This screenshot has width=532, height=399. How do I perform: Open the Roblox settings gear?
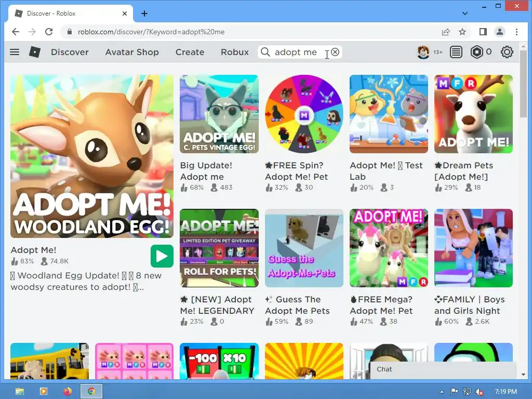pos(507,52)
